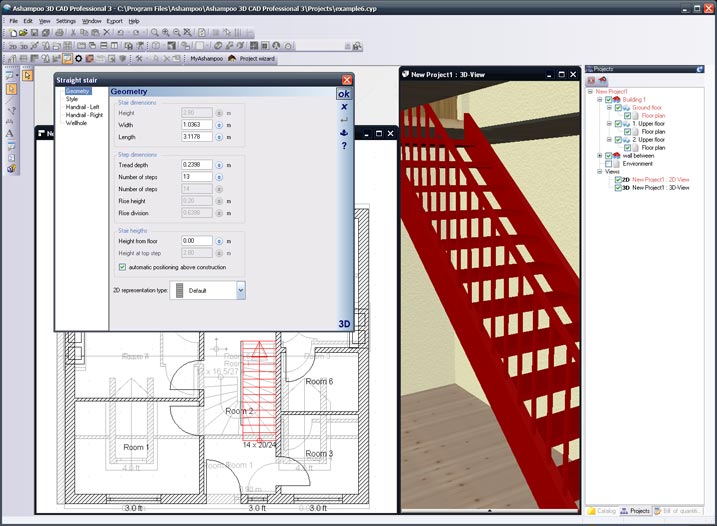Viewport: 717px width, 526px height.
Task: Switch to the 3D mode toolbar icon
Action: tap(24, 46)
